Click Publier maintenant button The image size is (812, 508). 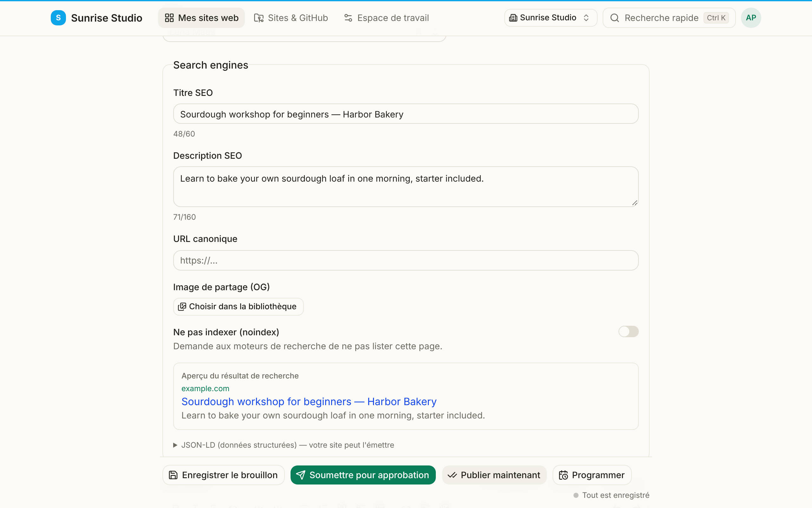pos(494,475)
